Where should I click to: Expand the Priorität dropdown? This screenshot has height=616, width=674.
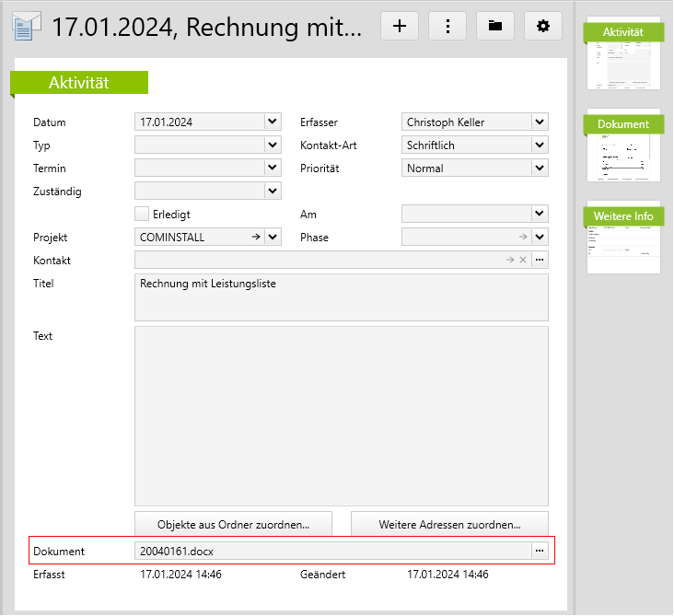540,168
